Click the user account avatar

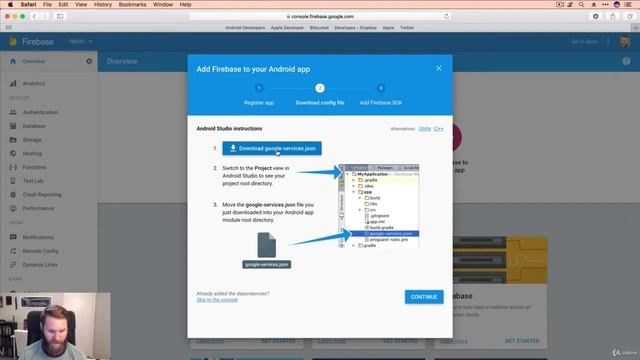[624, 42]
